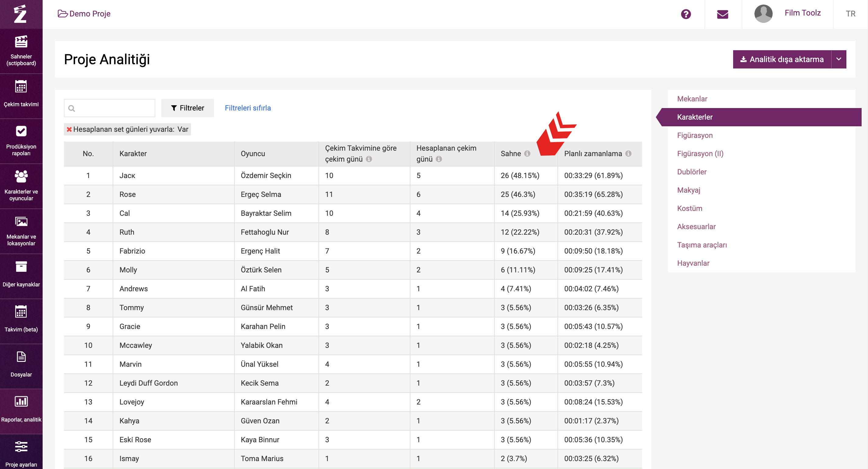This screenshot has height=469, width=868.
Task: Select Hayvanlar analytics tab
Action: point(693,263)
